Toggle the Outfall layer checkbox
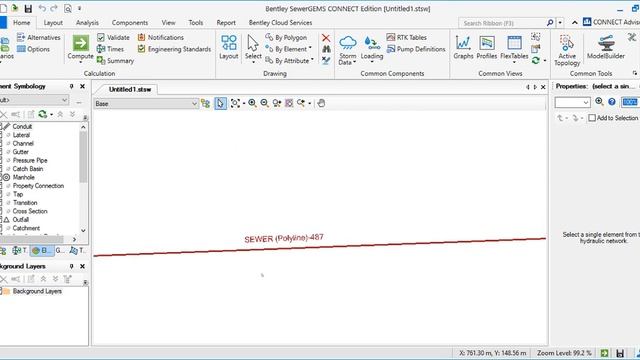640x360 pixels. point(0,220)
